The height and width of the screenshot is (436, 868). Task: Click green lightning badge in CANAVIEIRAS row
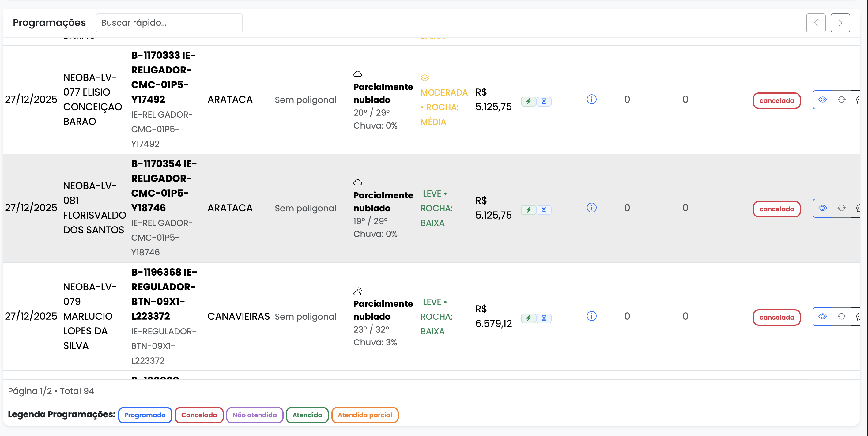(528, 318)
